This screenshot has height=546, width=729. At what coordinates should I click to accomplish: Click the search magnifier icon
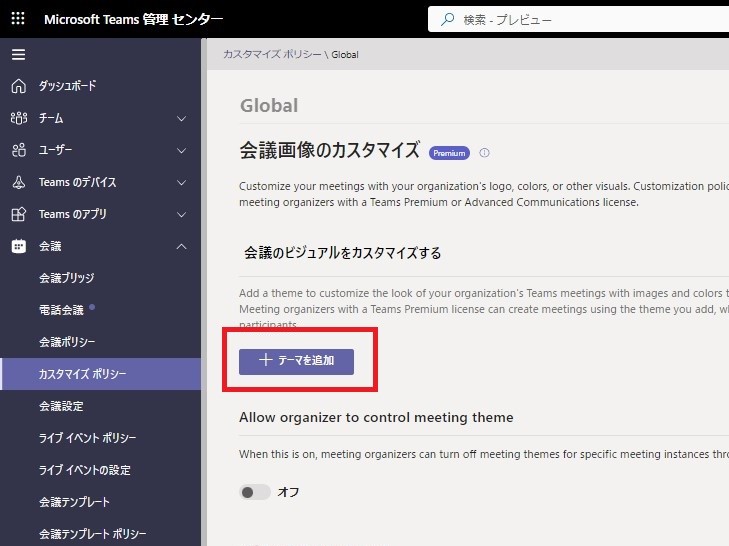(x=447, y=20)
